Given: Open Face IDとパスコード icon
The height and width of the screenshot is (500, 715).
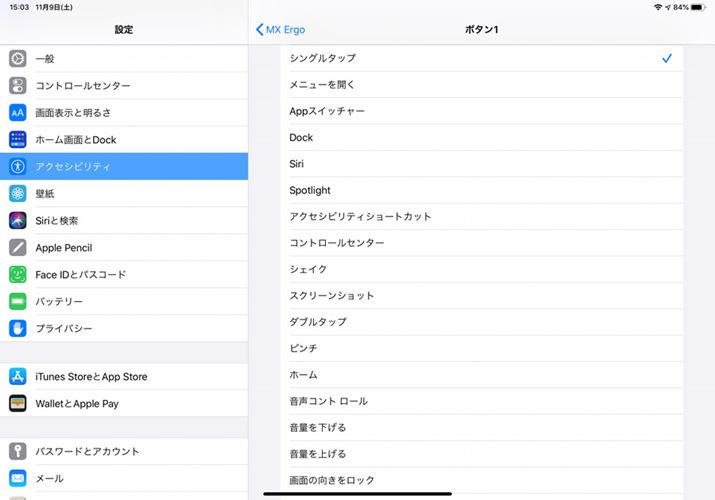Looking at the screenshot, I should tap(18, 275).
